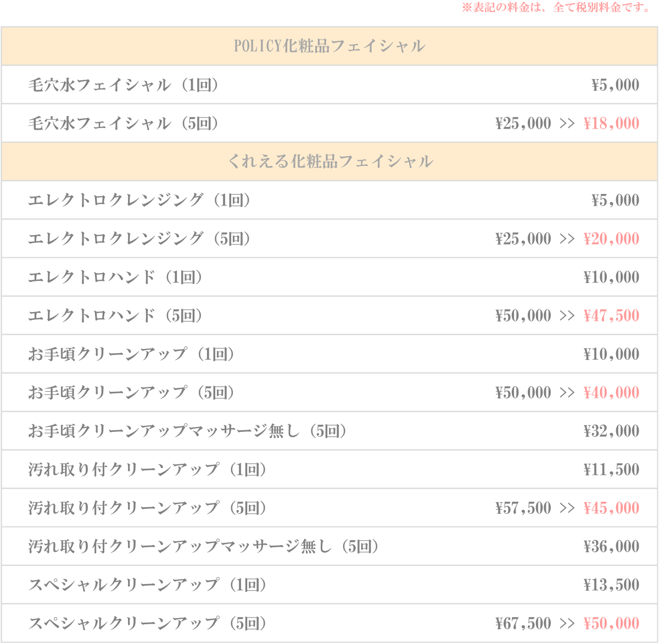Select the エレクトロクレンジング（1回） menu name

pos(140,201)
